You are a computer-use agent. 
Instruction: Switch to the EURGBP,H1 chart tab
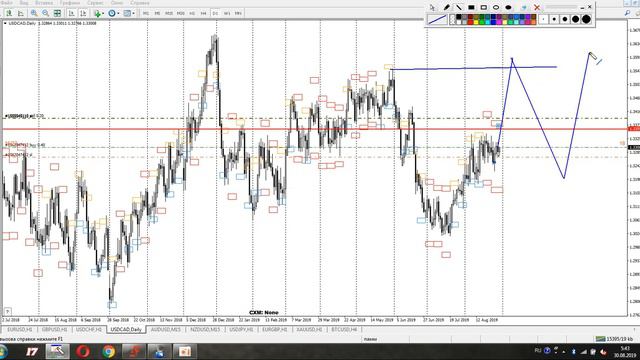coord(275,329)
